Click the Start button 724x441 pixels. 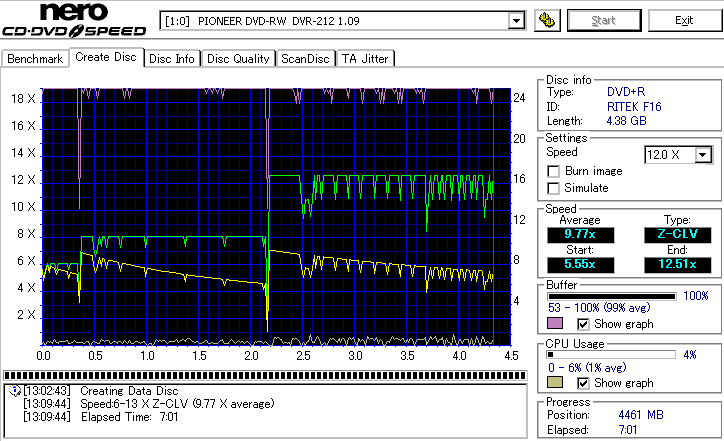tap(604, 20)
